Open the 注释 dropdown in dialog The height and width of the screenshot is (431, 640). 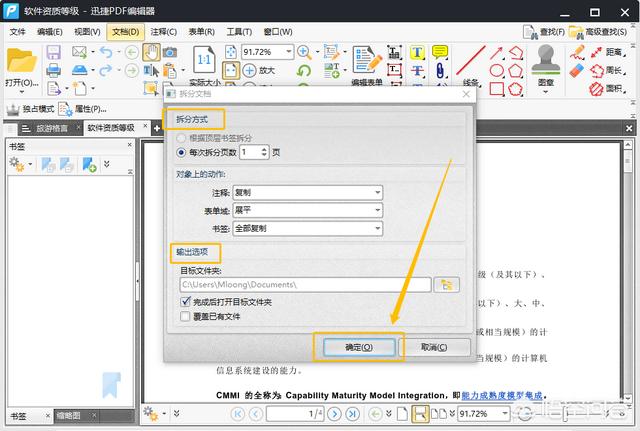tap(307, 192)
